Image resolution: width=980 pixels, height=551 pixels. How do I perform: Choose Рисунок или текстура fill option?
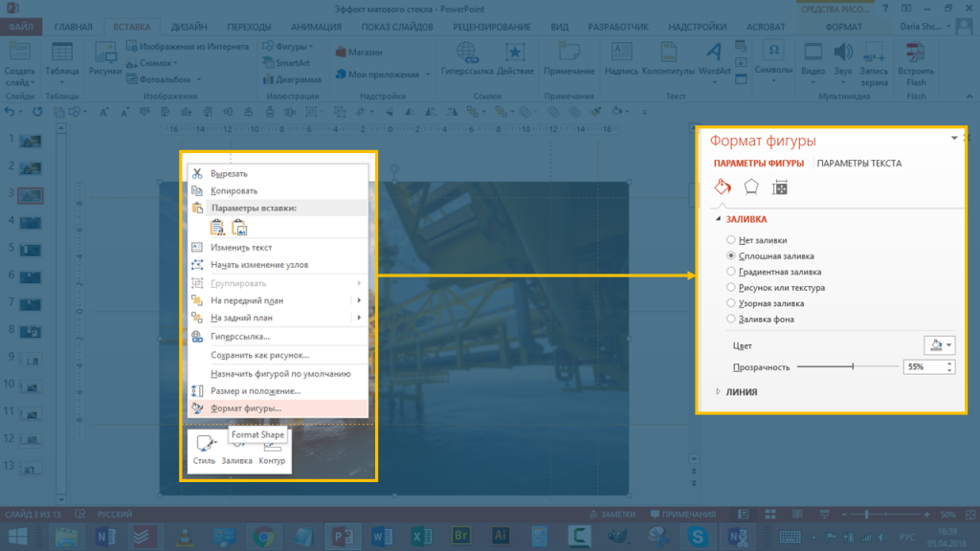732,287
